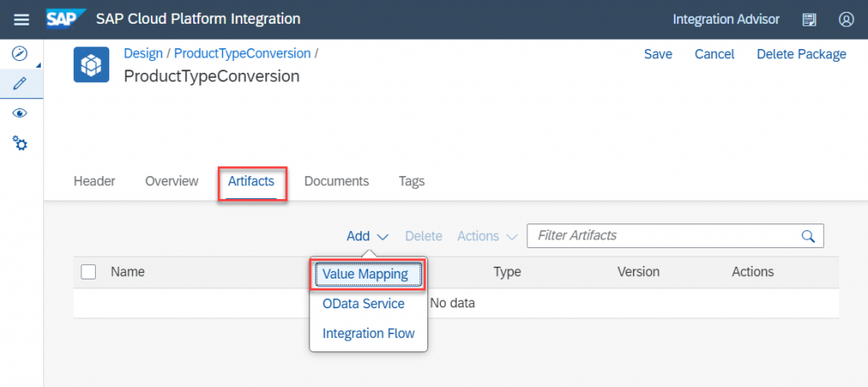Tick the select-all checkbox beside Name
Screen dimensions: 868x387
click(x=88, y=272)
